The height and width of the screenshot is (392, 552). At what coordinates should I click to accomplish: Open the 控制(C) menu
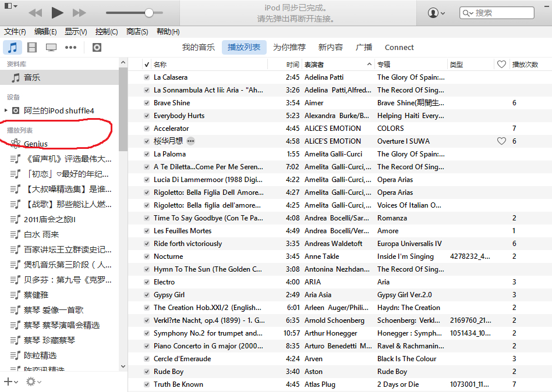pyautogui.click(x=107, y=31)
